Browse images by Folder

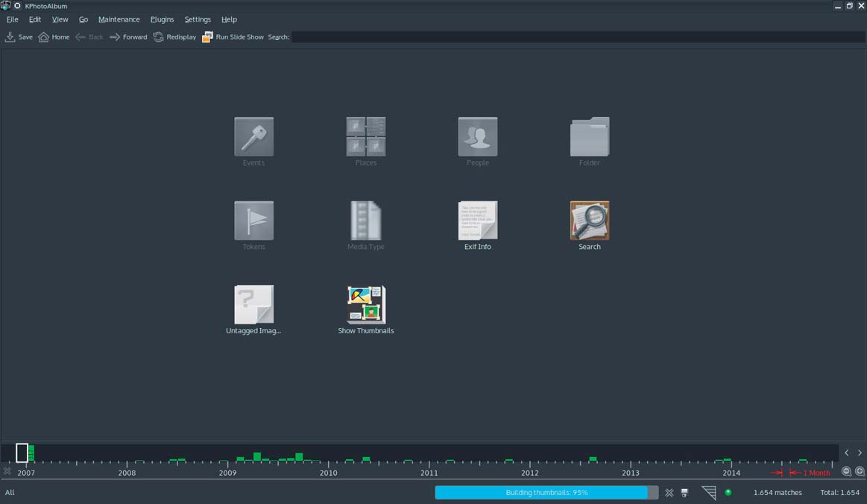(590, 142)
